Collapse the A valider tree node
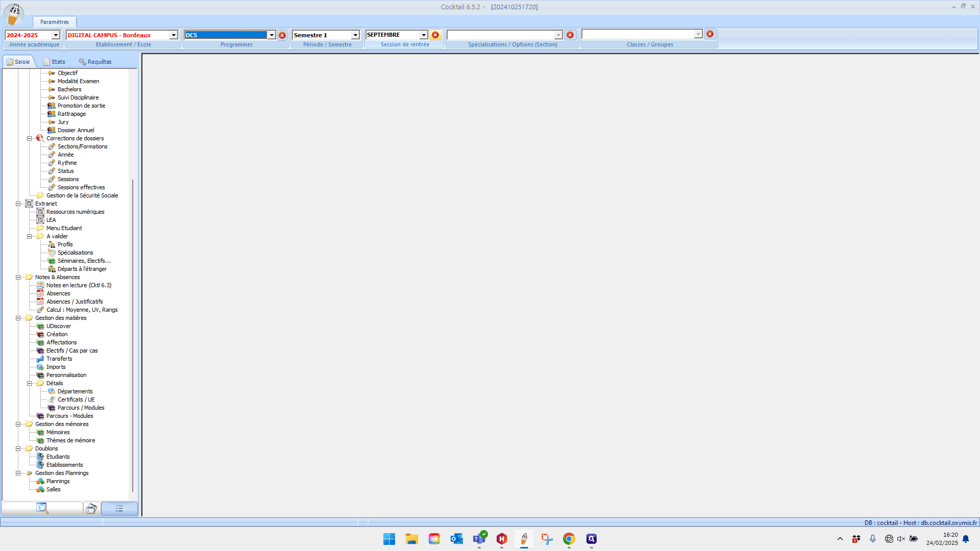This screenshot has width=980, height=551. click(29, 236)
